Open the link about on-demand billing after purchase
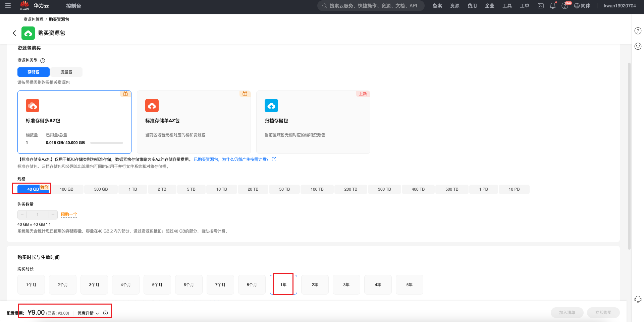Viewport: 644px width, 322px height. (x=231, y=159)
